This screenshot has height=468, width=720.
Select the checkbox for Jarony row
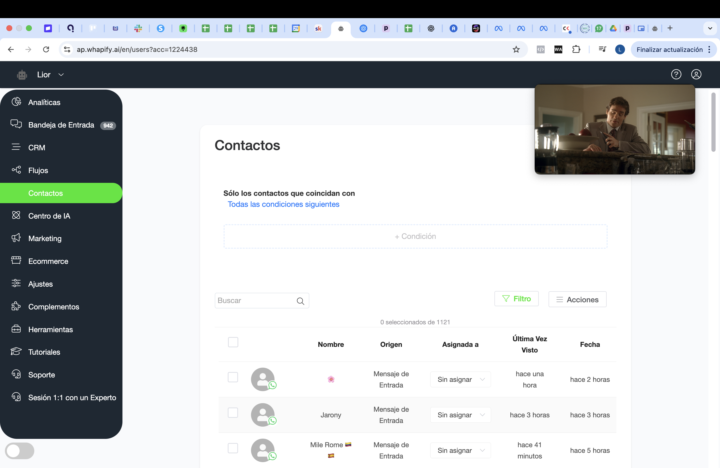[x=233, y=413]
